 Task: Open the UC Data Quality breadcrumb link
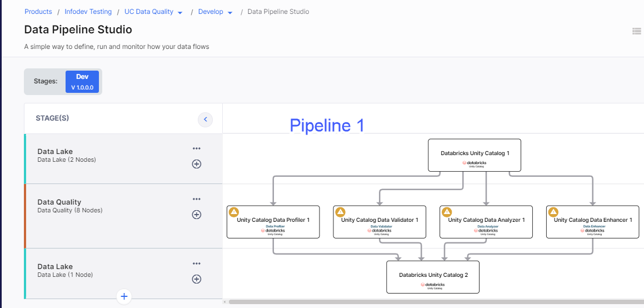(x=149, y=12)
